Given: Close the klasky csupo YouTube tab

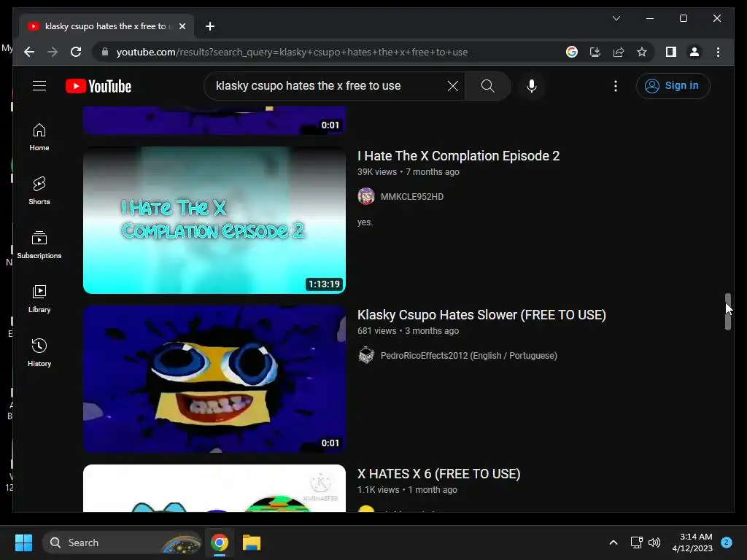Looking at the screenshot, I should point(182,26).
